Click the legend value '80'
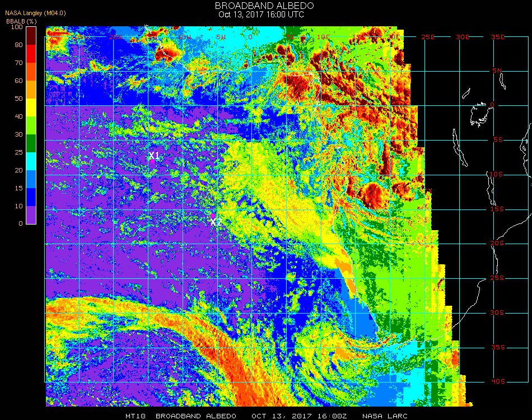Viewport: 532px width, 420px height. click(x=18, y=45)
